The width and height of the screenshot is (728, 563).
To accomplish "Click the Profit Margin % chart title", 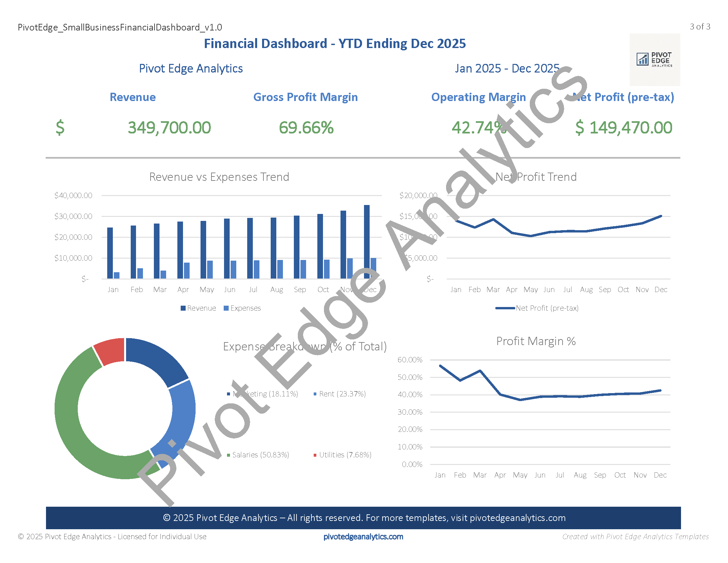I will (x=536, y=341).
